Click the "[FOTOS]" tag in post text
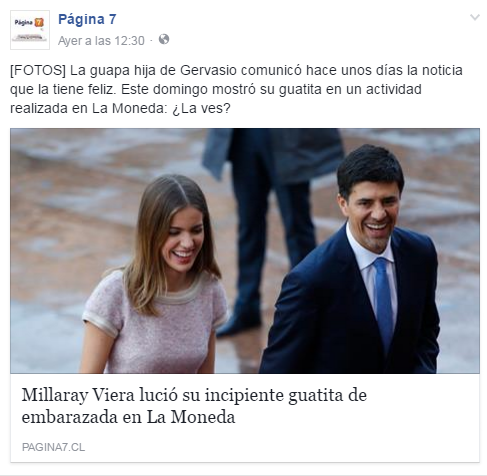Screen dimensions: 487x476 click(x=38, y=71)
